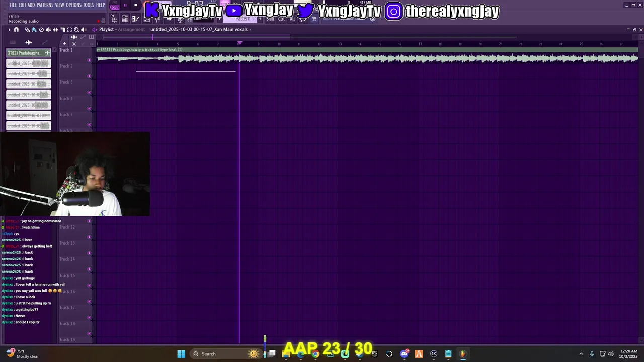Open the weather widget on taskbar
This screenshot has height=362, width=644.
[x=23, y=354]
